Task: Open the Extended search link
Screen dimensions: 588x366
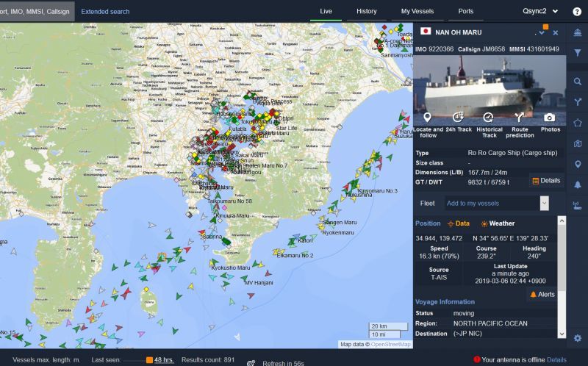Action: pos(105,12)
